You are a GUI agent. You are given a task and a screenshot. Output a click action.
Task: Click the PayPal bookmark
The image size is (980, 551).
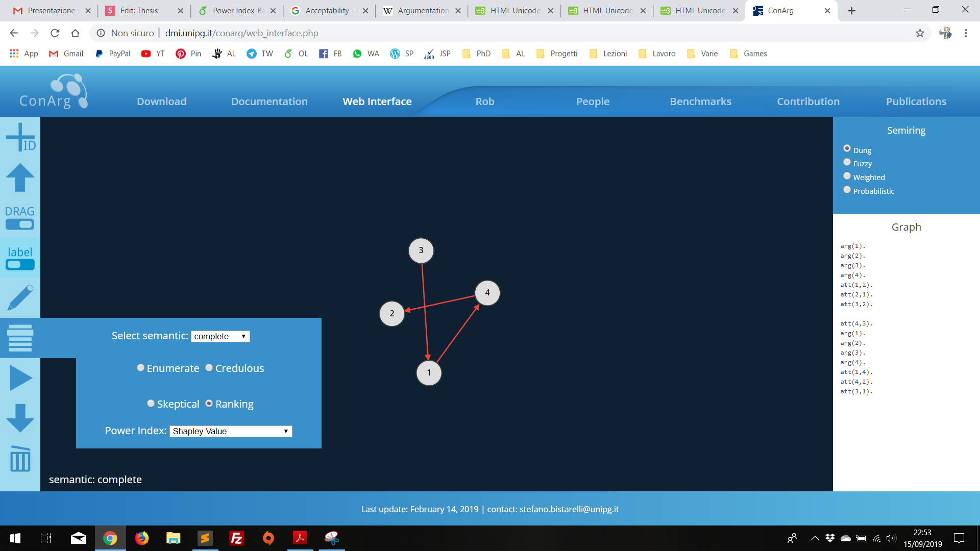[x=113, y=54]
